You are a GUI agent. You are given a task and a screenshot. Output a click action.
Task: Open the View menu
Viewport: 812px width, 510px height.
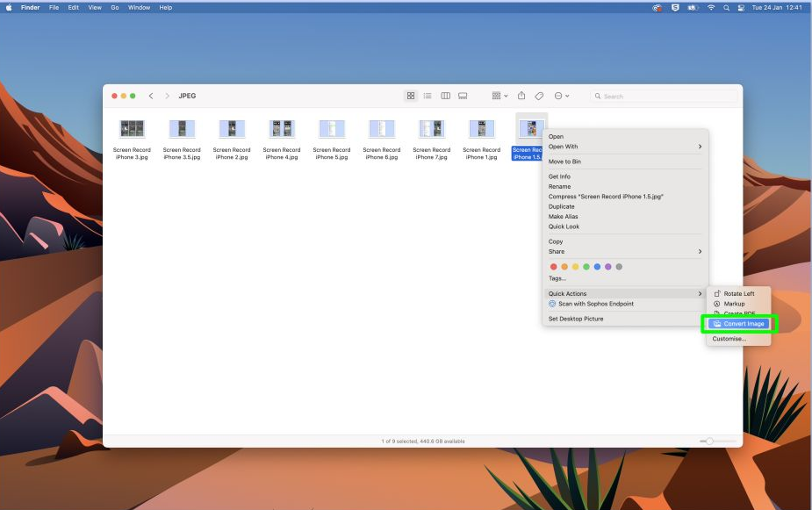pyautogui.click(x=95, y=8)
